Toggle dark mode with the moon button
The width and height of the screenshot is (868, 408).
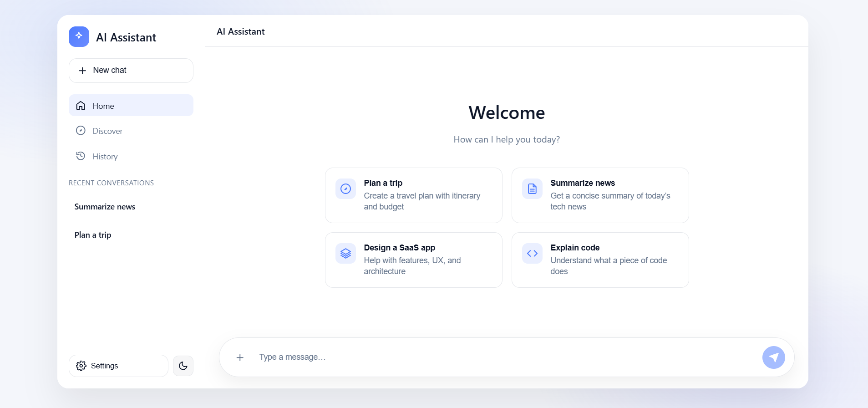(183, 366)
